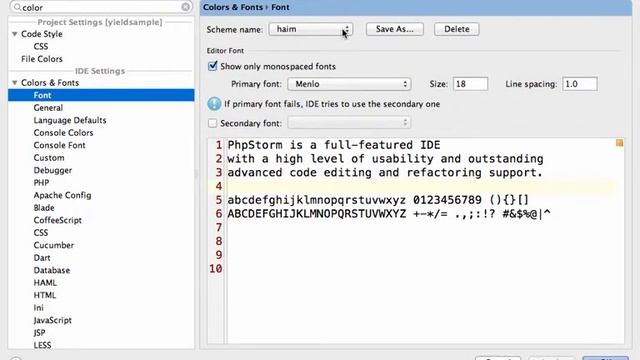Select Dart in the tree

[x=42, y=258]
